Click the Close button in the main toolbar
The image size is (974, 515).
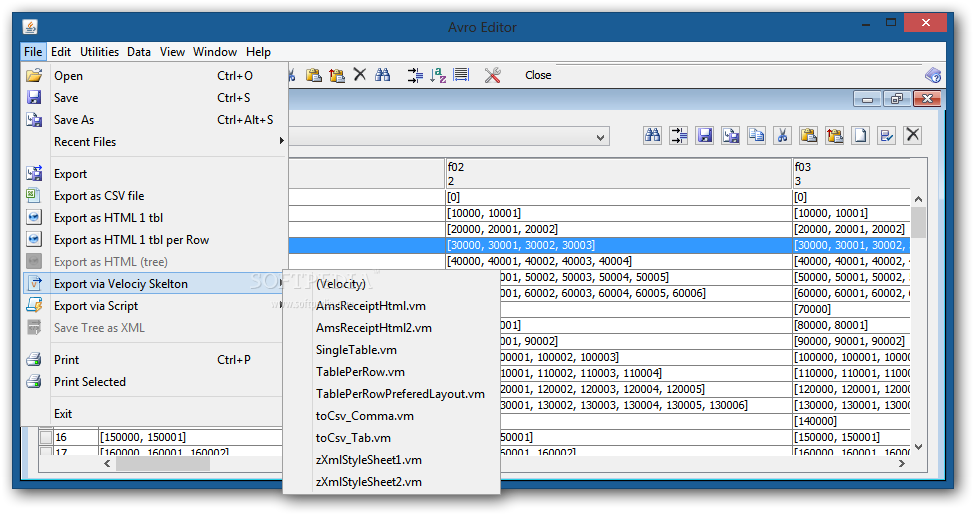tap(538, 75)
